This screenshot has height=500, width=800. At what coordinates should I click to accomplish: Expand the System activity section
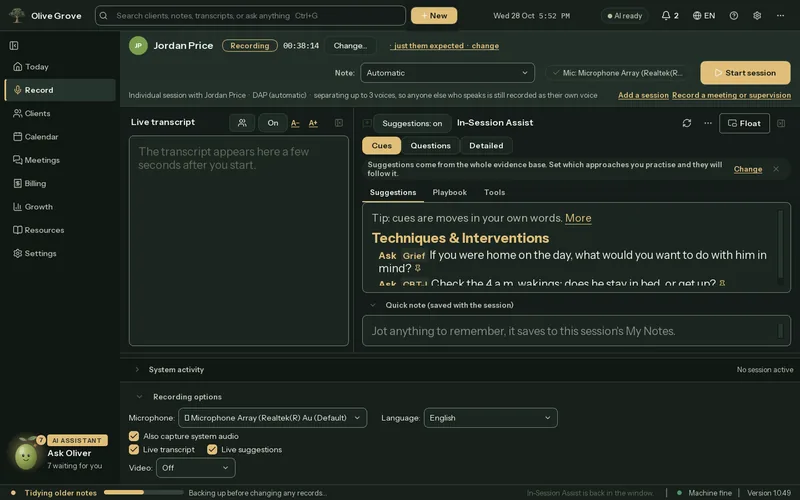(137, 369)
